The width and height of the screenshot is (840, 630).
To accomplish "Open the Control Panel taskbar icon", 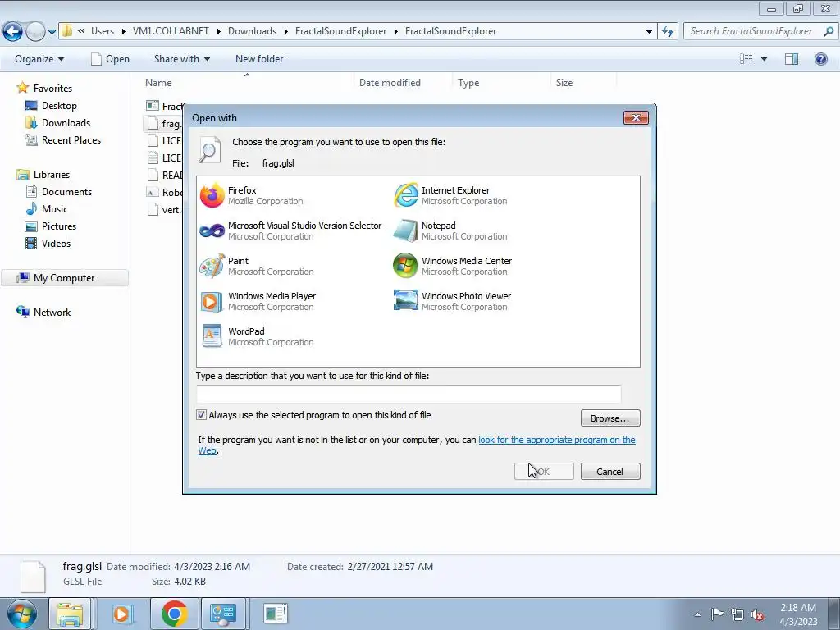I will click(x=223, y=614).
